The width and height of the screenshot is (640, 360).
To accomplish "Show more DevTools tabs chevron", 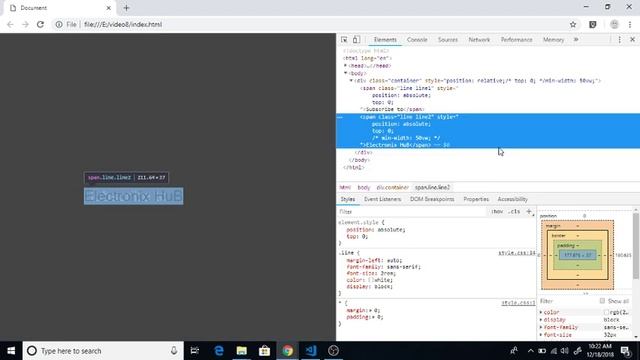I will point(576,40).
